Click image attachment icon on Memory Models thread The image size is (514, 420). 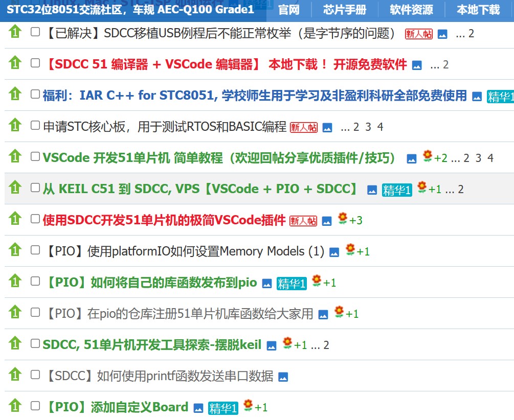(334, 252)
